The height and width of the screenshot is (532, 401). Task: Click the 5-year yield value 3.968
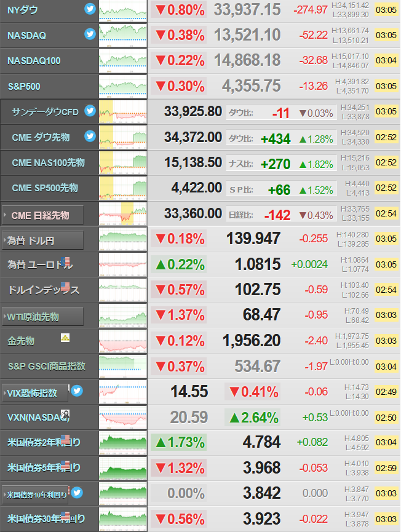pyautogui.click(x=262, y=468)
